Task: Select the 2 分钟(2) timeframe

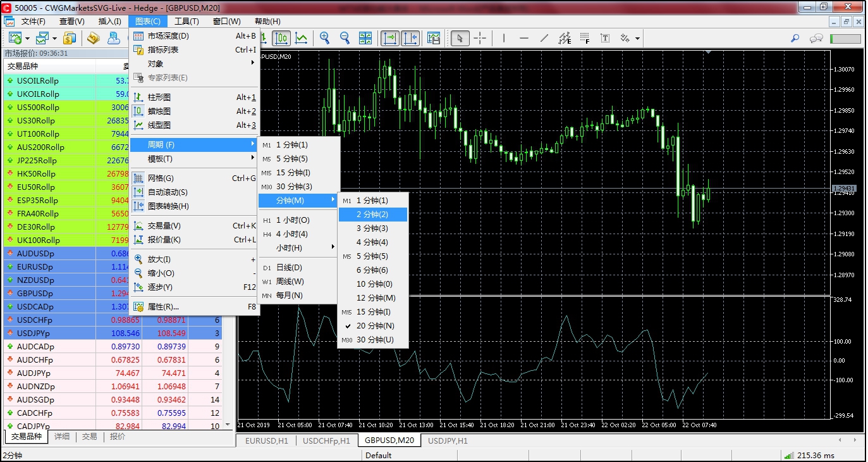Action: coord(373,215)
